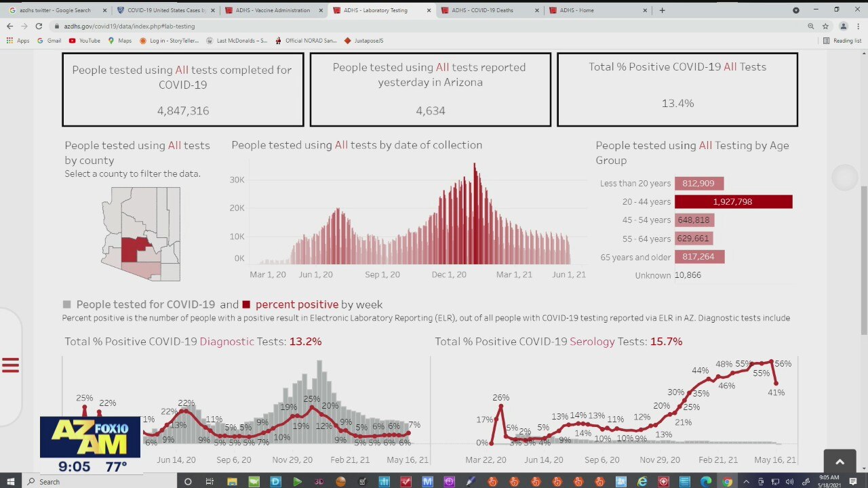Open the red hamburger menu icon
Image resolution: width=868 pixels, height=488 pixels.
coord(10,365)
